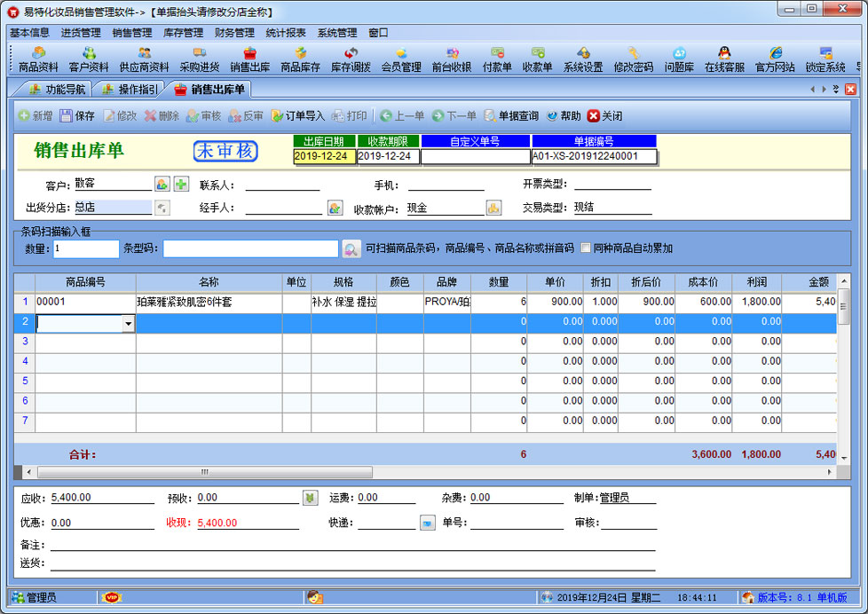The width and height of the screenshot is (868, 614).
Task: Click the 单据查询 button
Action: 511,116
